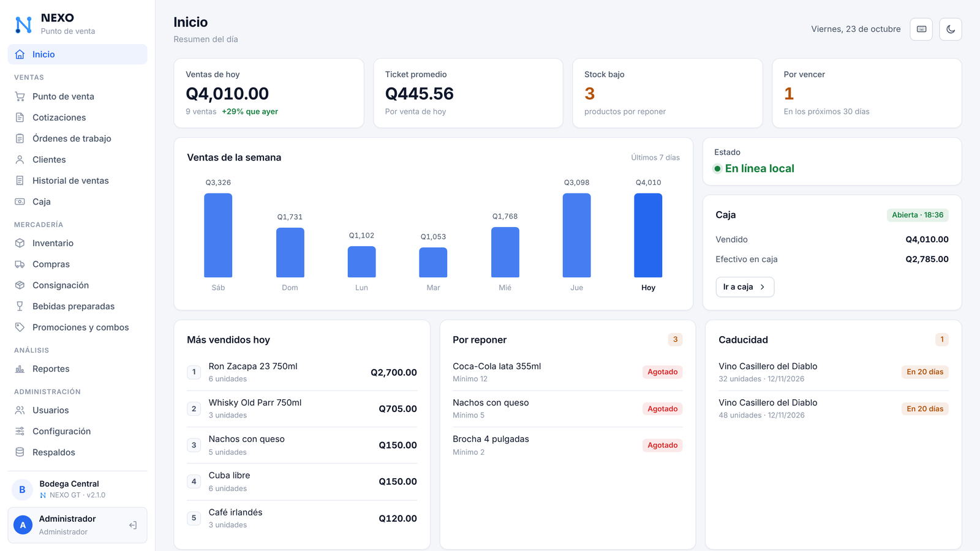This screenshot has height=551, width=980.
Task: Click the Sáb bar in weekly sales chart
Action: tap(218, 235)
